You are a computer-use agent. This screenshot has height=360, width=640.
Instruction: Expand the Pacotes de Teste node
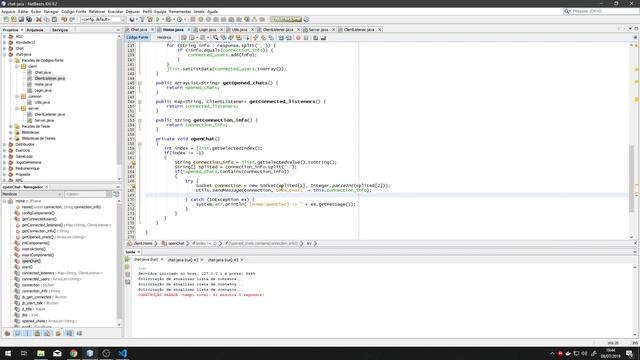(11, 127)
